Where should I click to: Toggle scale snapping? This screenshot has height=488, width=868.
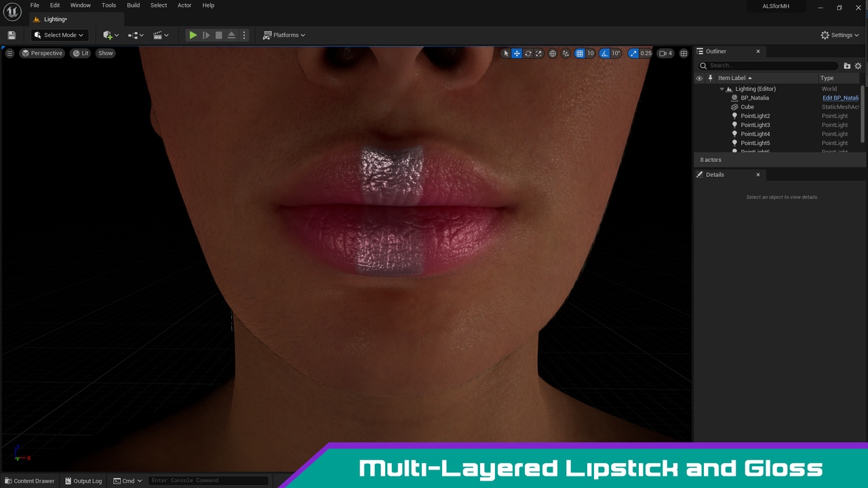pos(633,54)
